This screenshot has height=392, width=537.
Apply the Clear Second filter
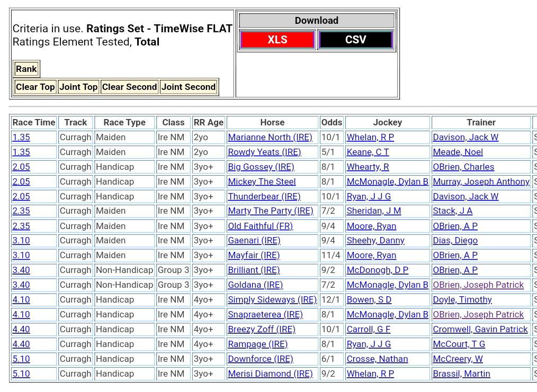click(129, 87)
